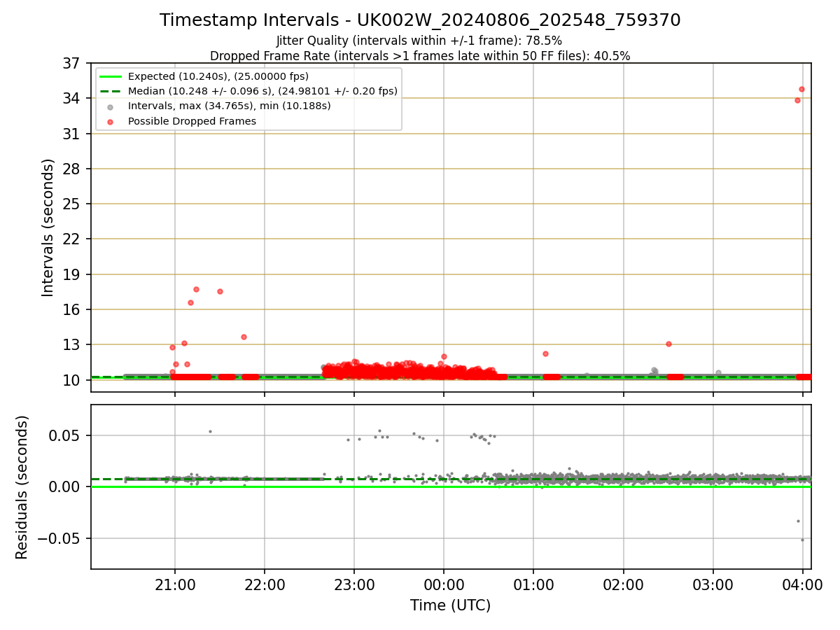Click the lowest residual point near −0.052
This screenshot has height=630, width=840.
[802, 540]
